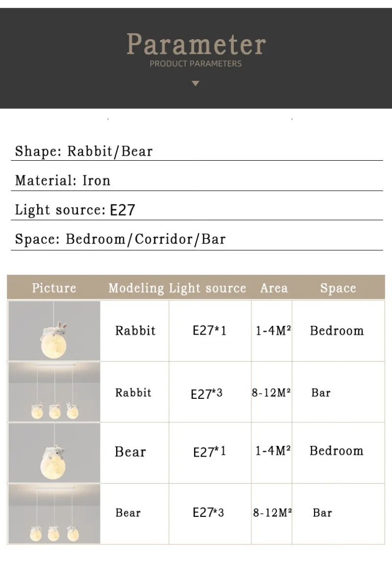Select the Shape: Rabbit/Bear line

pyautogui.click(x=84, y=151)
